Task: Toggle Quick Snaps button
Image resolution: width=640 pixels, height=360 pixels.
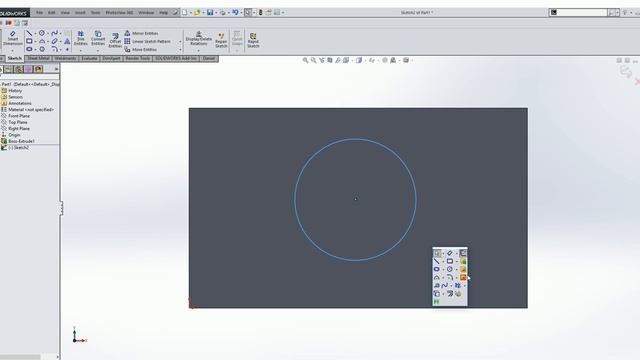Action: pos(237,39)
